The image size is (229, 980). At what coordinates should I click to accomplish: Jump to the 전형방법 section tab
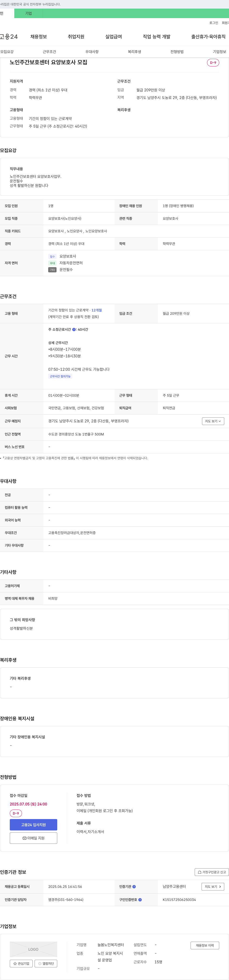tap(177, 52)
